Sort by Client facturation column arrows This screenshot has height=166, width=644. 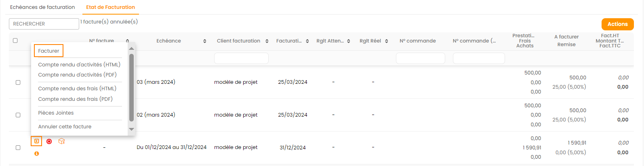(267, 41)
